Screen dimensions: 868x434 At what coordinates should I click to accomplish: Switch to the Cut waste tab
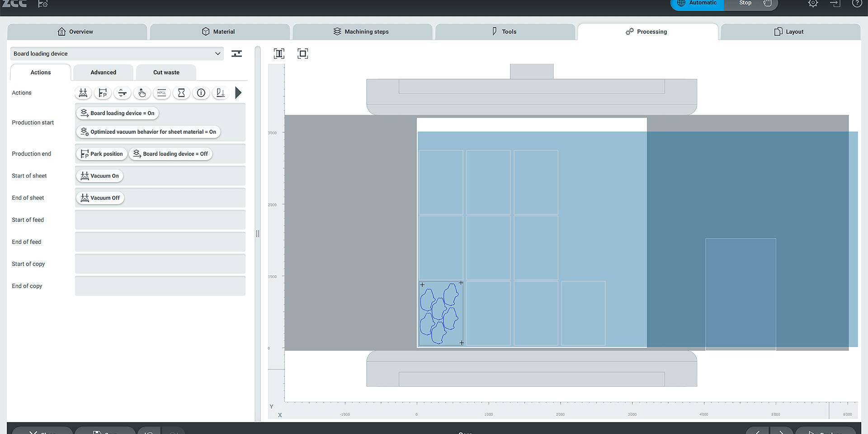click(166, 72)
